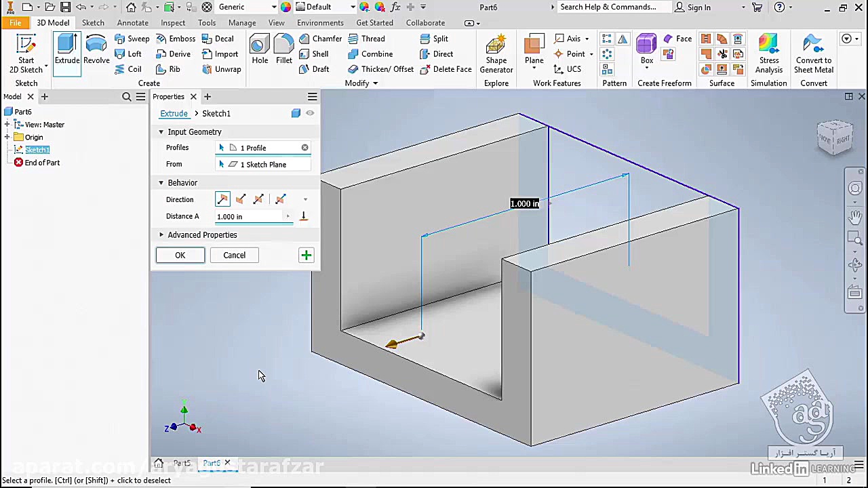Toggle the default extrude direction button

point(222,199)
